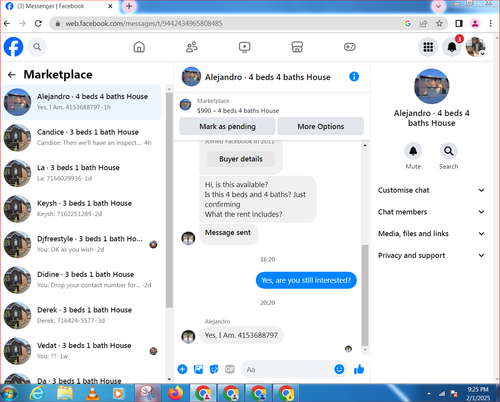Open conversation information (blue i) icon

coord(354,77)
